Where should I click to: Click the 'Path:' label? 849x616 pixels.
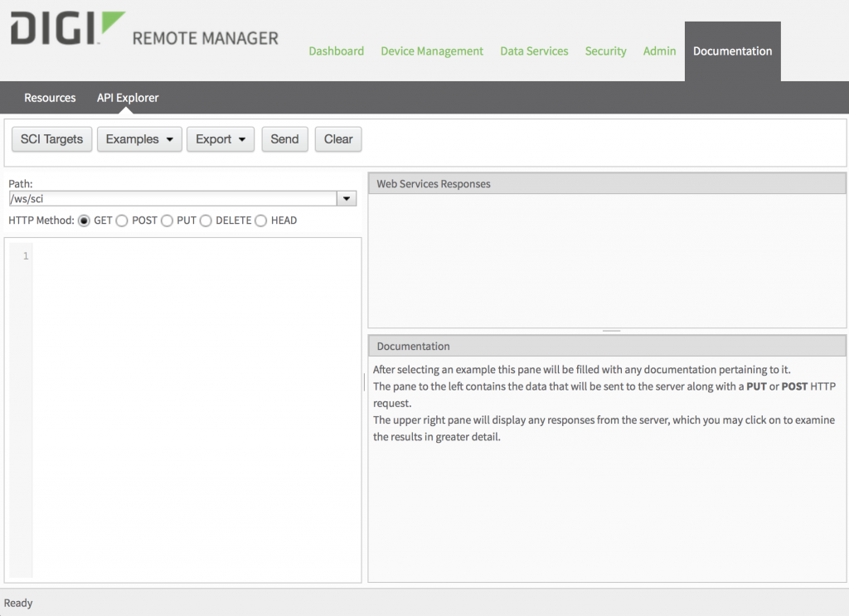tap(21, 183)
